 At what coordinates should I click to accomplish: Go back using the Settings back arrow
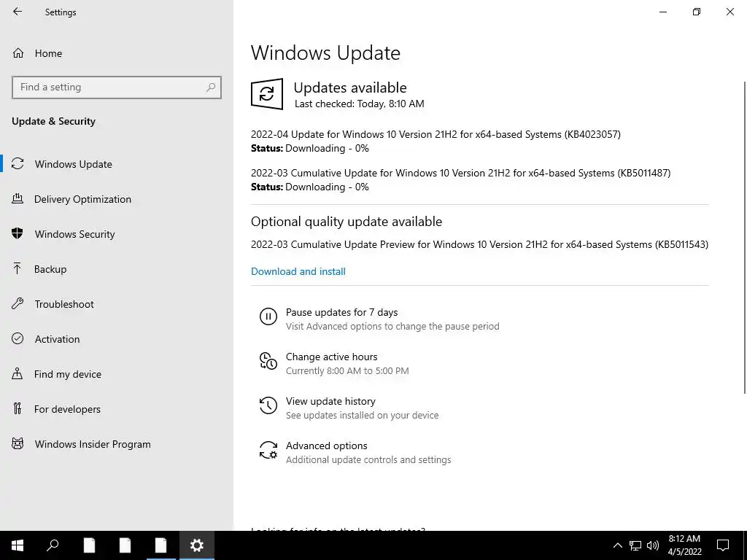[18, 12]
